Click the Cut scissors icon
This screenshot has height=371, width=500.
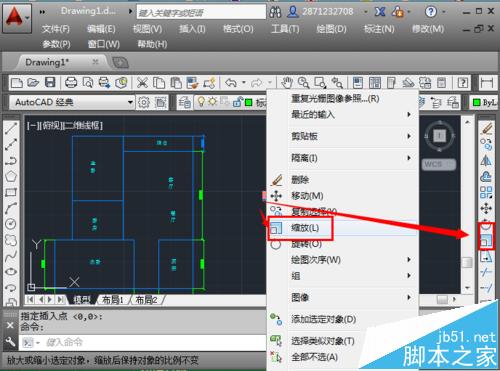[x=142, y=82]
